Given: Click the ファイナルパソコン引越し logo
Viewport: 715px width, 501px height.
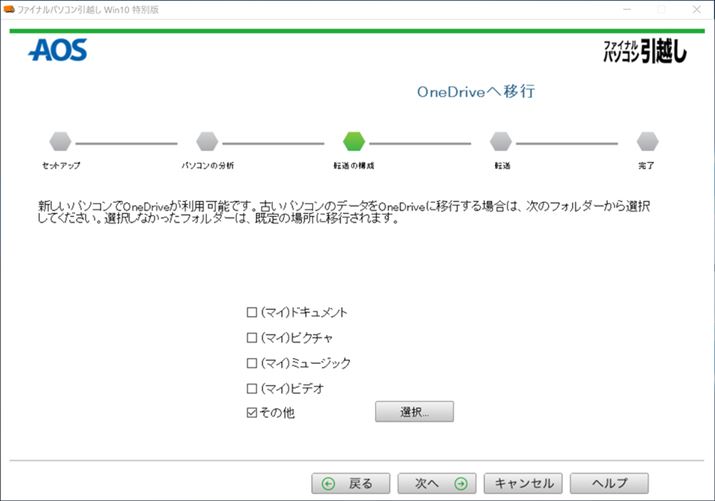Looking at the screenshot, I should click(645, 51).
